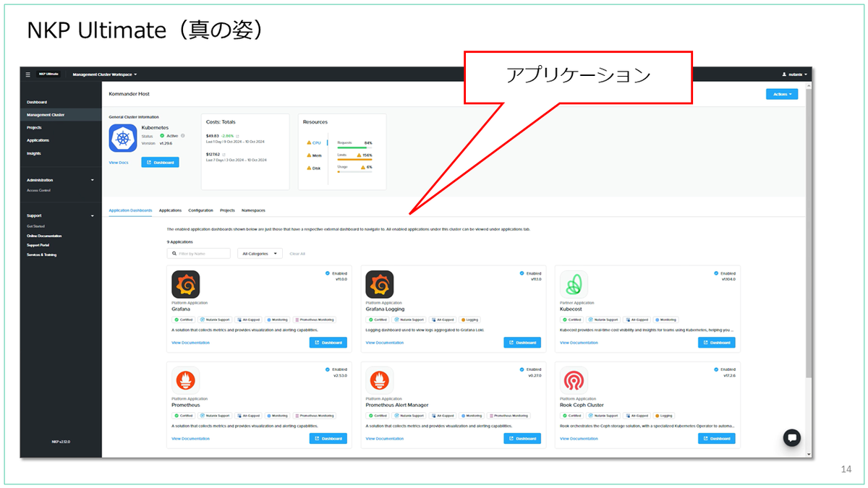The height and width of the screenshot is (488, 868).
Task: Click the info icon beside Active
Action: click(183, 135)
